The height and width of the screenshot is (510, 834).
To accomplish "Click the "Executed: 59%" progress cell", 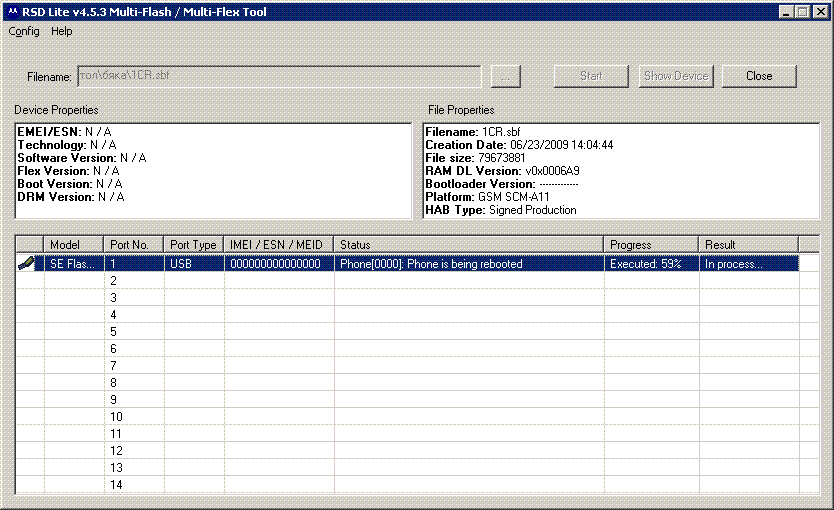I will (x=651, y=264).
